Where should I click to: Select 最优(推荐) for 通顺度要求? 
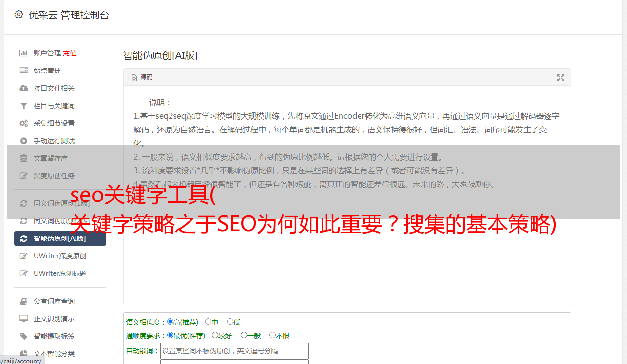[170, 335]
